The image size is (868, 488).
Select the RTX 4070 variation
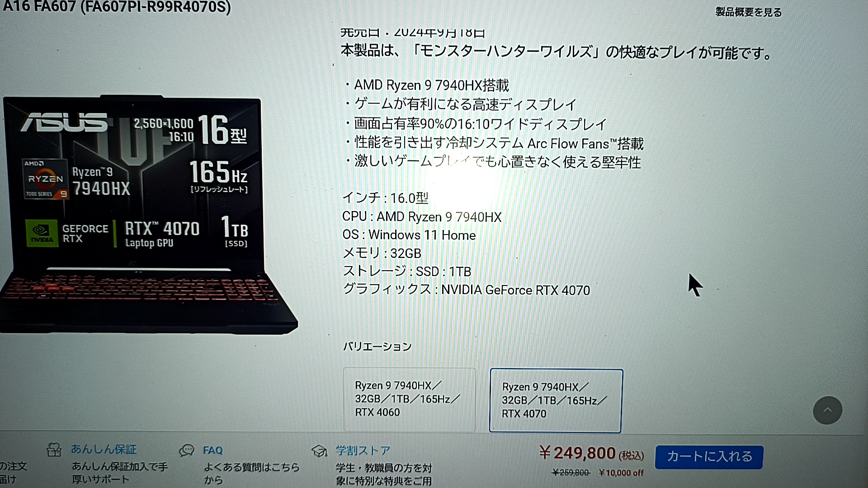(556, 401)
